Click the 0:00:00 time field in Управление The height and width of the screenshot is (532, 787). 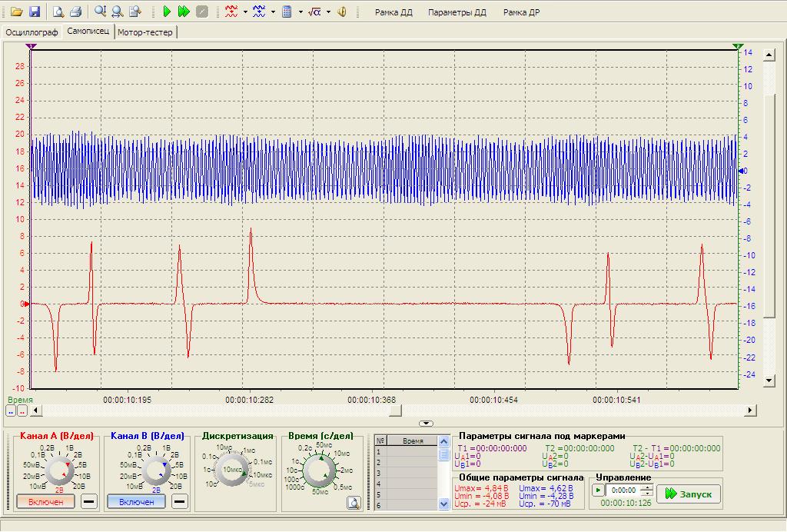(624, 490)
